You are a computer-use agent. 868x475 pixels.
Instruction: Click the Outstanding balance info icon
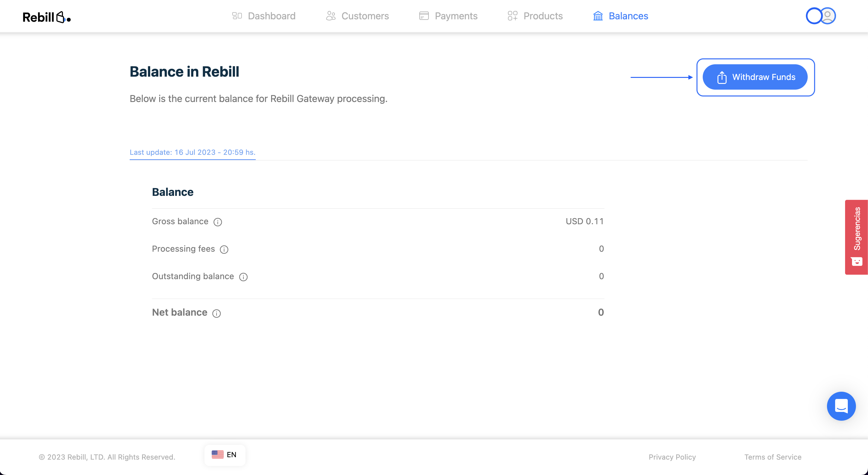pyautogui.click(x=243, y=277)
